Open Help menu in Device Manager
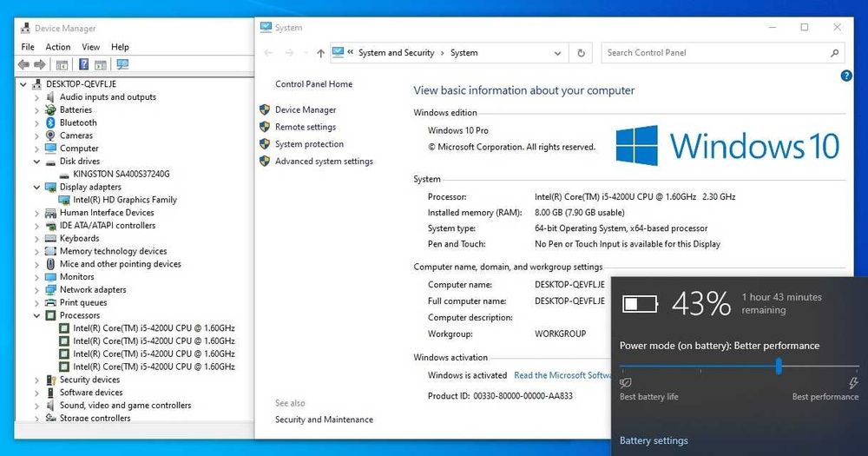The image size is (868, 456). 120,47
